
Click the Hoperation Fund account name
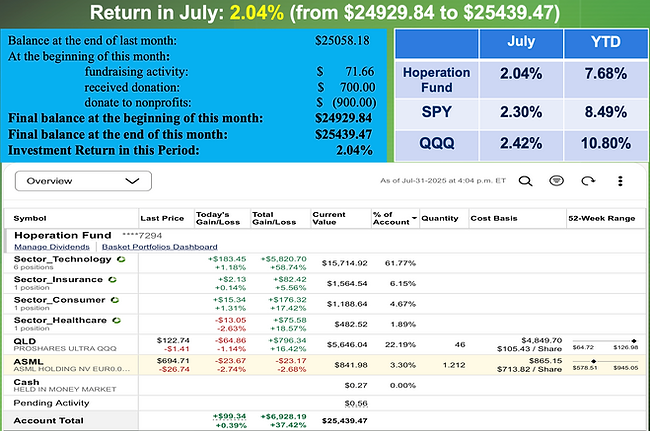[x=63, y=235]
